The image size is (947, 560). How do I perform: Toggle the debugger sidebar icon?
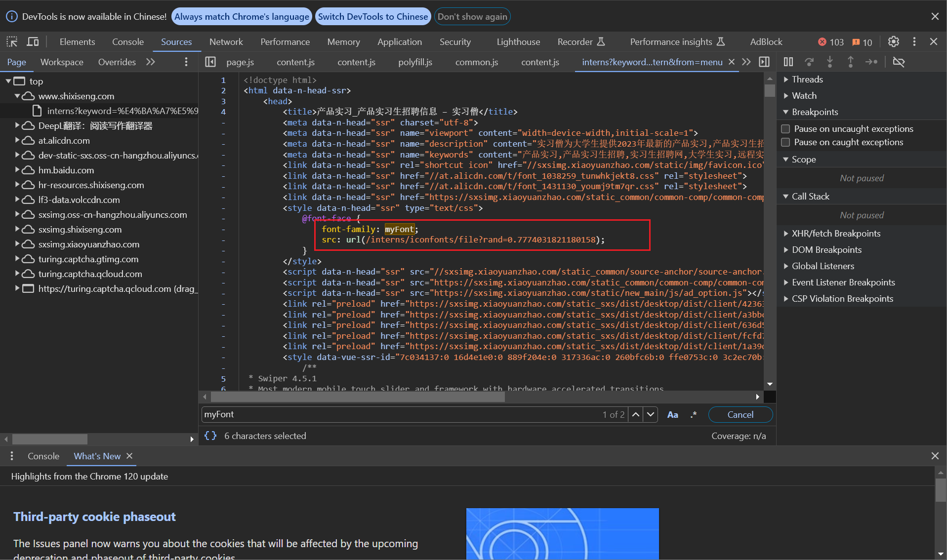tap(764, 62)
